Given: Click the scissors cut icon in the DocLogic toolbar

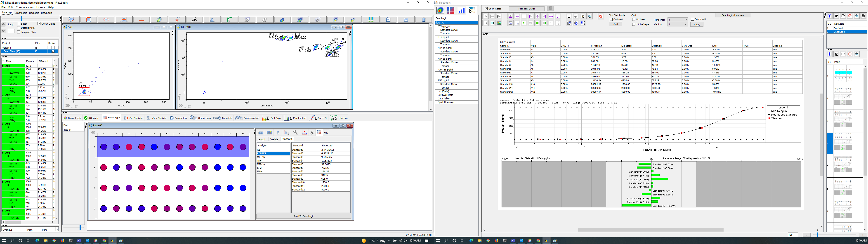Looking at the screenshot, I should pos(576,16).
